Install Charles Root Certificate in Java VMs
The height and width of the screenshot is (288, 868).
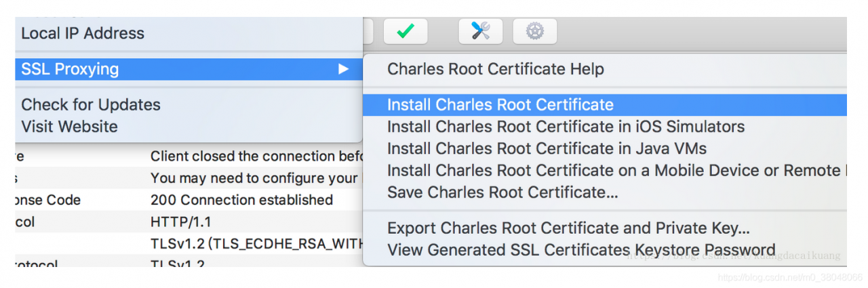pos(605,148)
